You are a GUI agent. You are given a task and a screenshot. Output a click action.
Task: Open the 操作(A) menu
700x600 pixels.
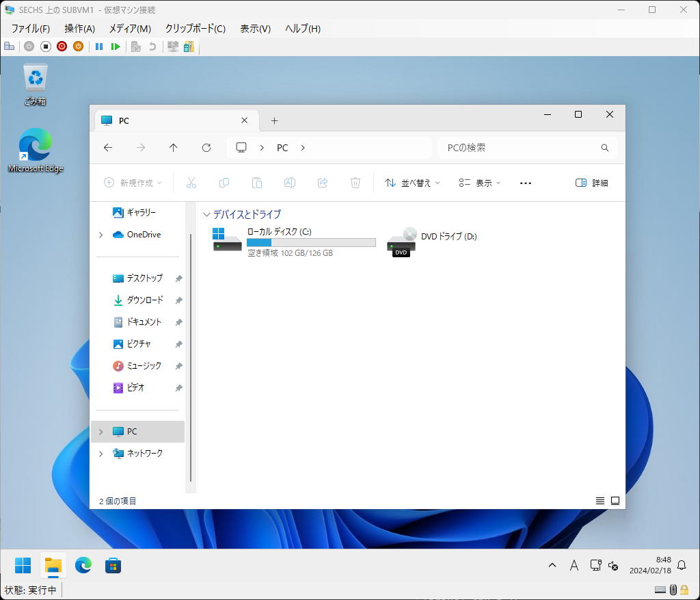pyautogui.click(x=79, y=29)
